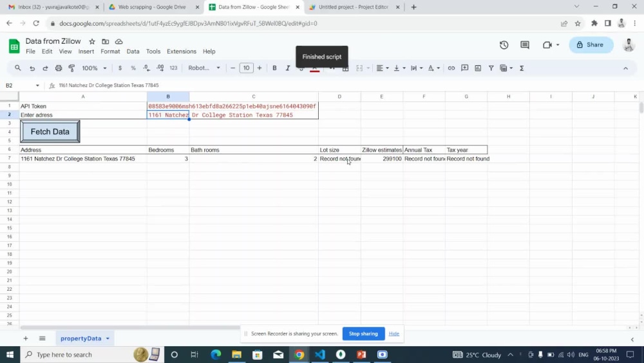Screen dimensions: 644x363
Task: Click the font size field showing 10
Action: pyautogui.click(x=246, y=68)
